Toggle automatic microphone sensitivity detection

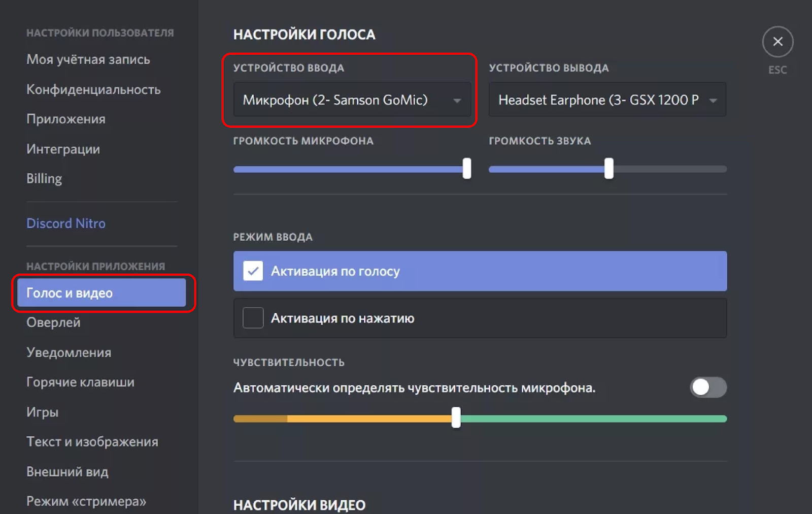click(708, 388)
